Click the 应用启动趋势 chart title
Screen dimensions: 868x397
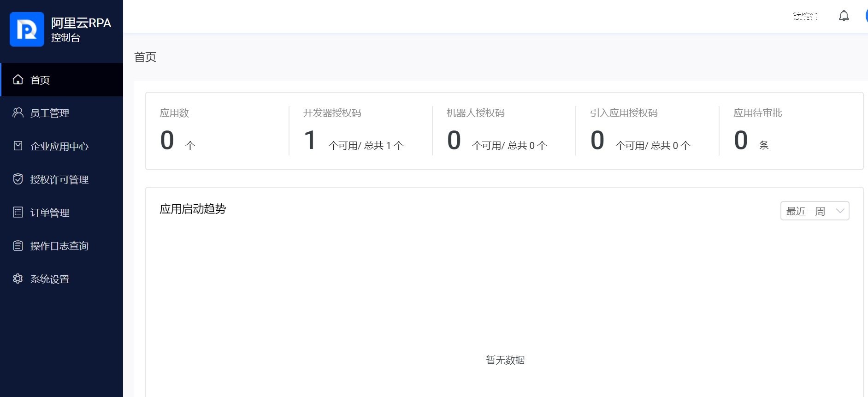[x=193, y=209]
